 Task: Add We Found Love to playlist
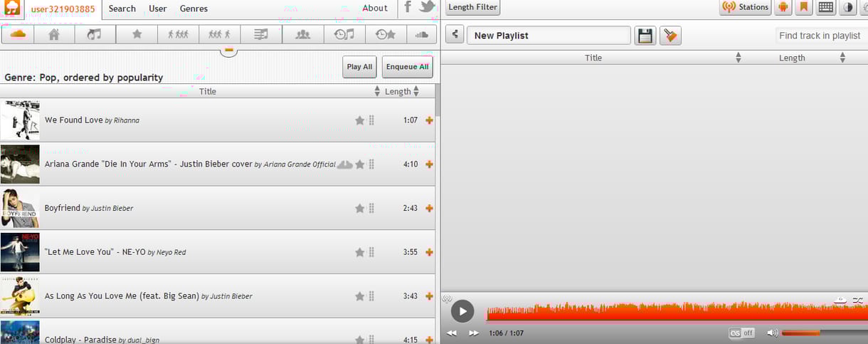coord(429,120)
